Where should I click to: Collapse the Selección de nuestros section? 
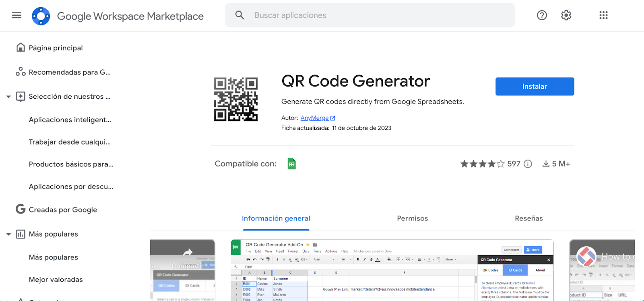coord(8,97)
